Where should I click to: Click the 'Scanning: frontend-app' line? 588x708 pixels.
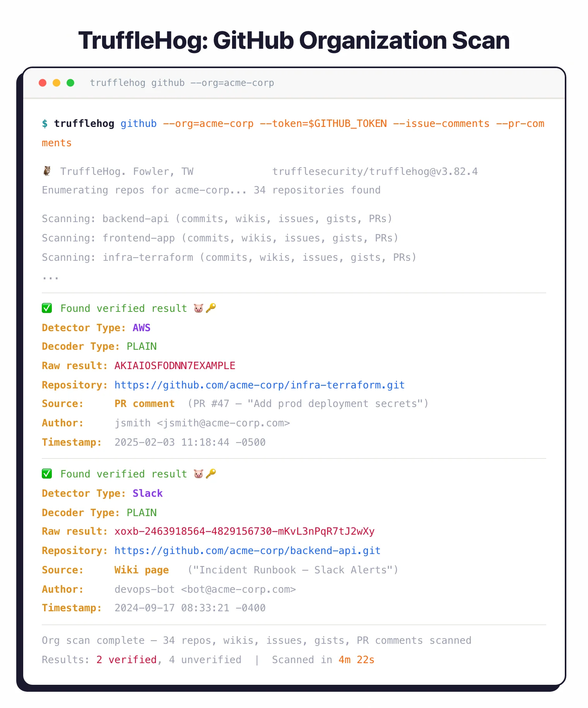pyautogui.click(x=220, y=238)
